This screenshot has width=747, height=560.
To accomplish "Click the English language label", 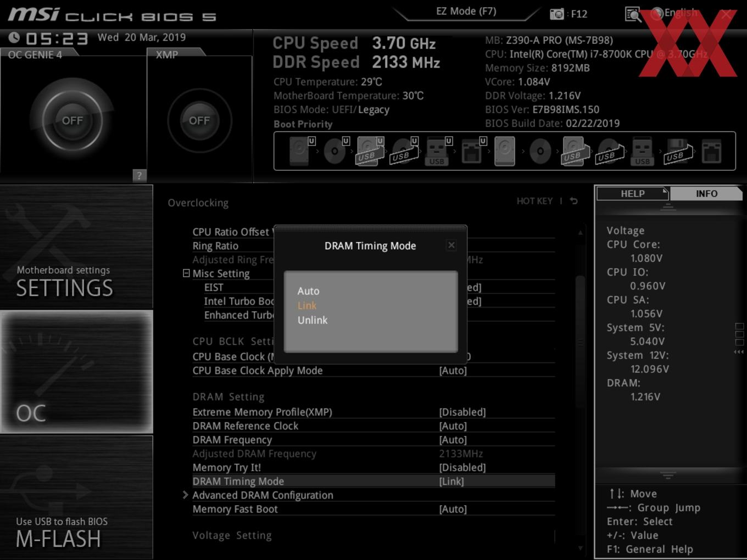I will point(681,13).
